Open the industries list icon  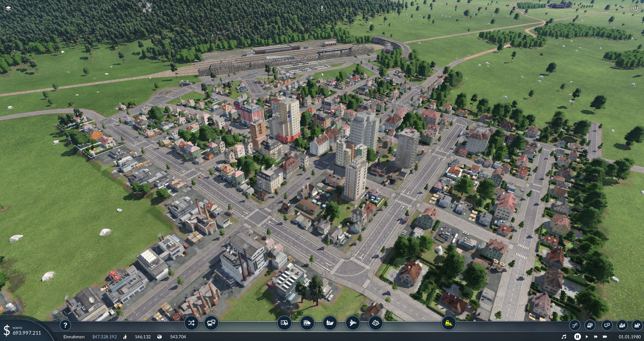pyautogui.click(x=637, y=325)
